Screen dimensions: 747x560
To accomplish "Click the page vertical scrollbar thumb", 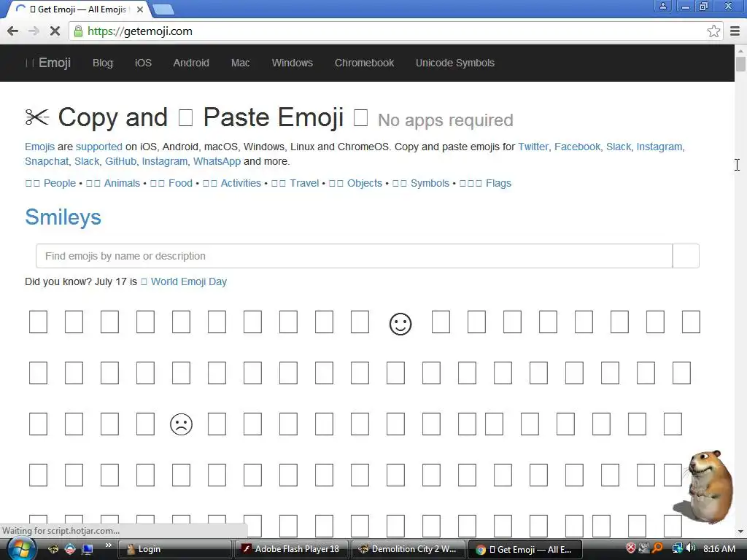I will click(740, 63).
